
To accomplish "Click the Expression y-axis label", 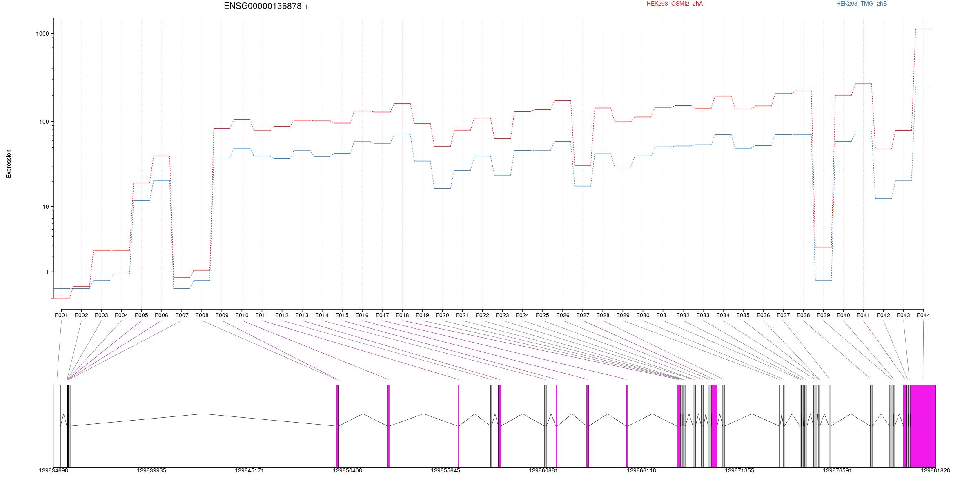I will click(x=9, y=164).
